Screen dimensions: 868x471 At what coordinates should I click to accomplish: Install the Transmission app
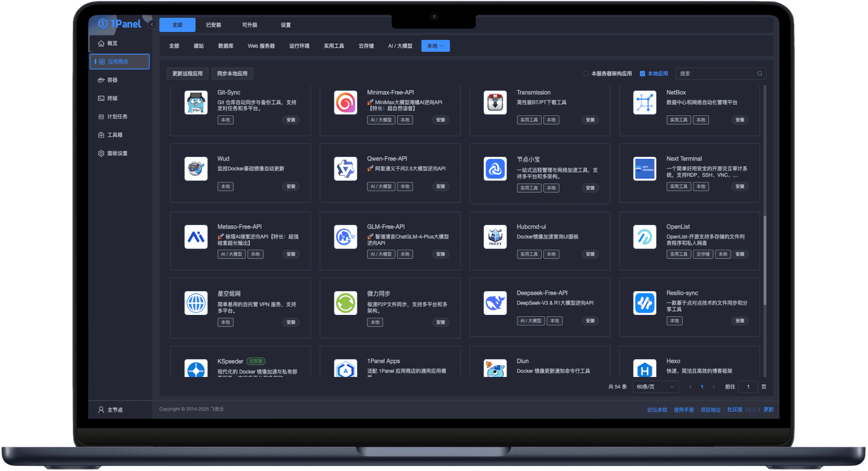tap(590, 120)
